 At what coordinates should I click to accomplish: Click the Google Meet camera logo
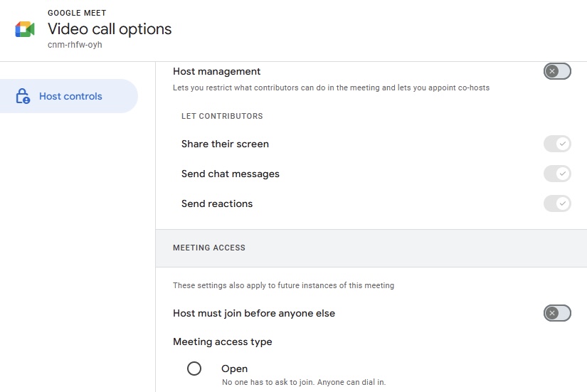tap(25, 29)
